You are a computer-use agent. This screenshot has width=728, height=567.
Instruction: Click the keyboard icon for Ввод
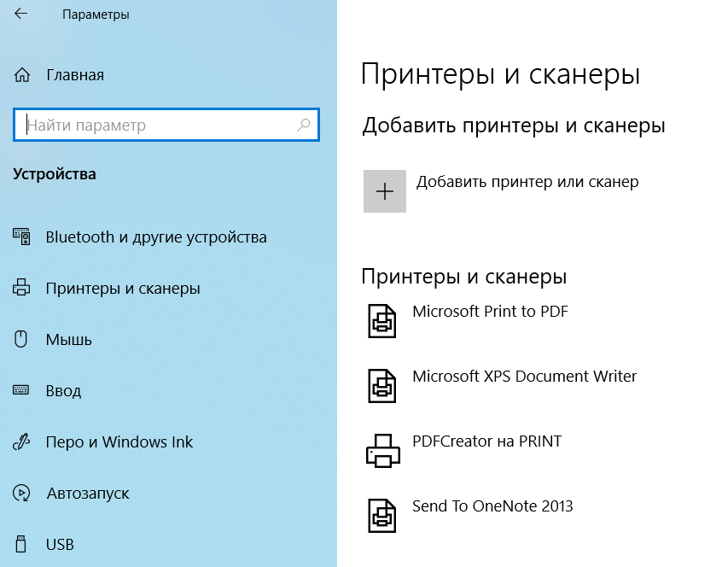click(22, 391)
